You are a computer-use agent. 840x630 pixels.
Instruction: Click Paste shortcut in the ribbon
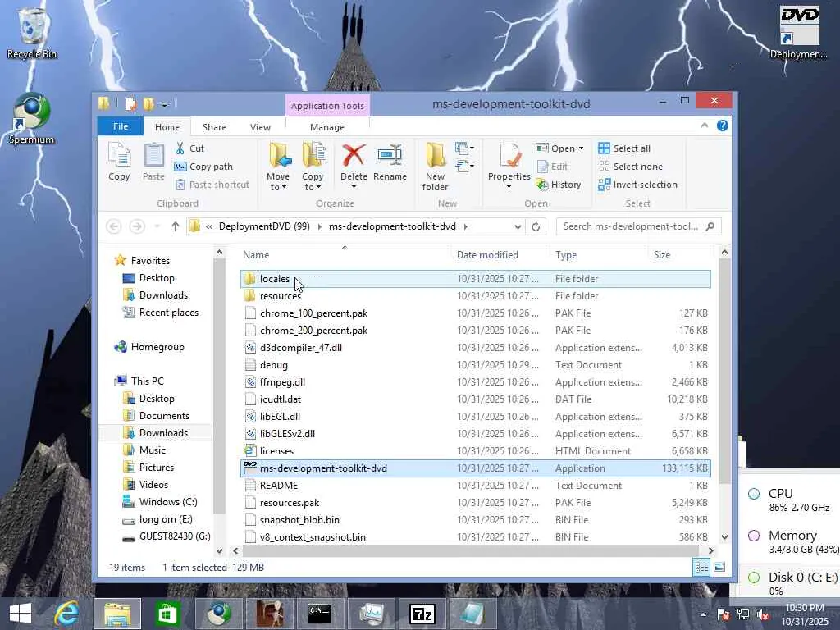pos(212,185)
